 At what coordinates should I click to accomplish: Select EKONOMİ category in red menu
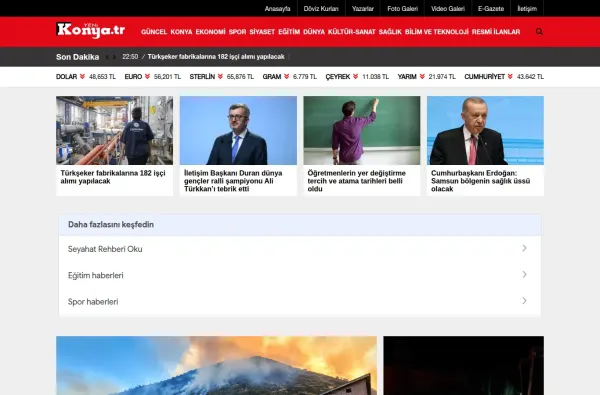tap(210, 32)
